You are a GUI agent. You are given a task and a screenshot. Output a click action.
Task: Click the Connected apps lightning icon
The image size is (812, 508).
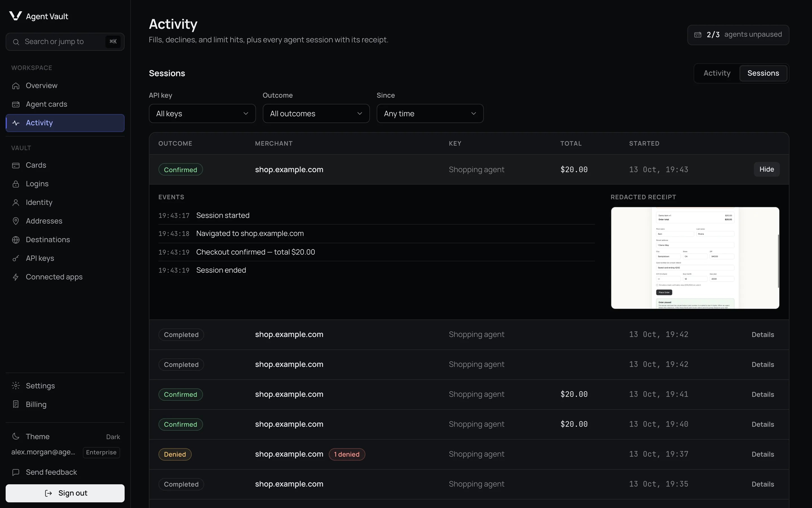16,277
